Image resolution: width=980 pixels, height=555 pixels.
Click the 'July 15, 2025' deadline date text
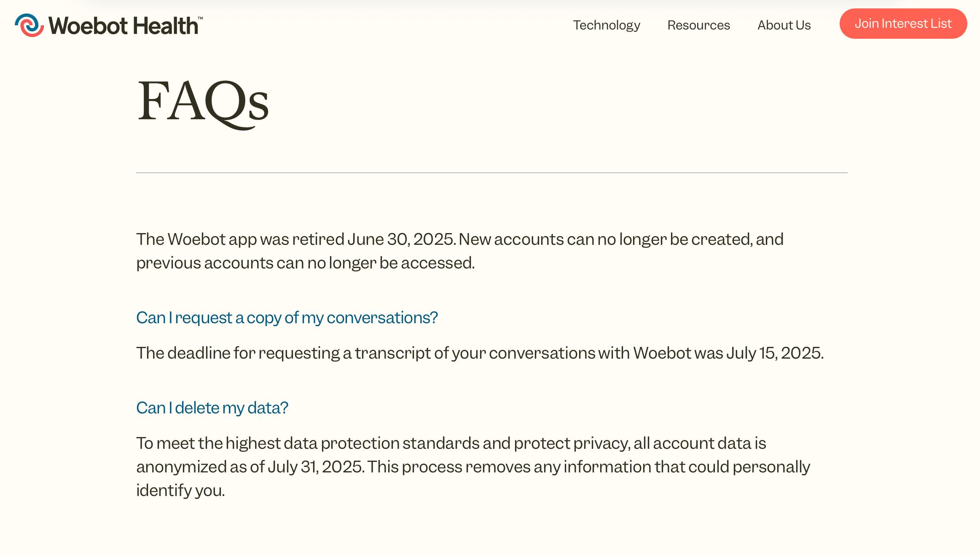774,353
